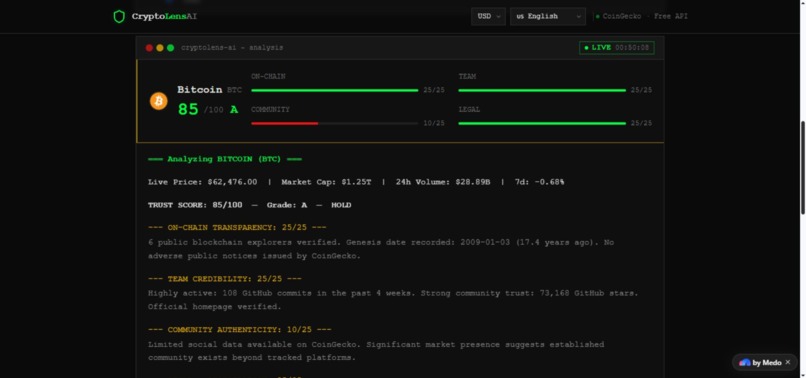Click the green terminal window dot

[170, 48]
